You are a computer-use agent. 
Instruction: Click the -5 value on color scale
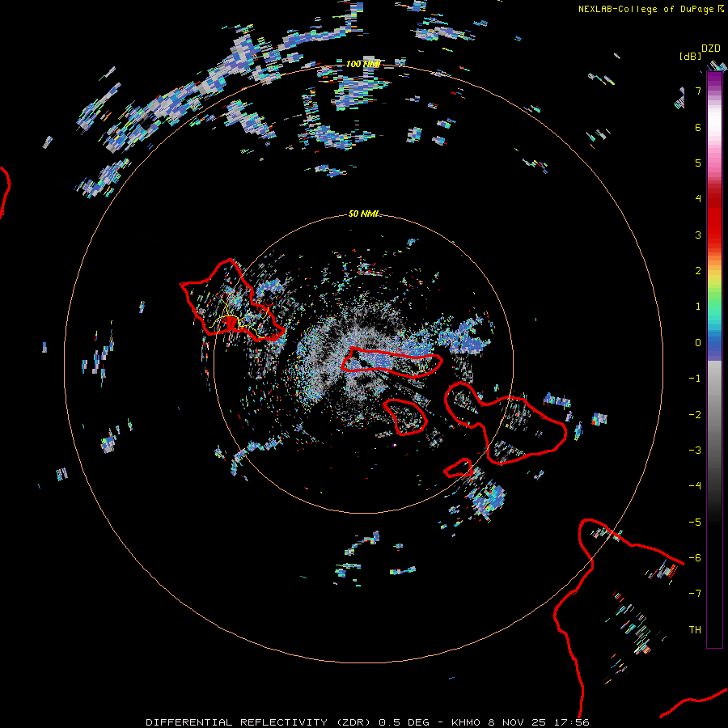click(695, 523)
